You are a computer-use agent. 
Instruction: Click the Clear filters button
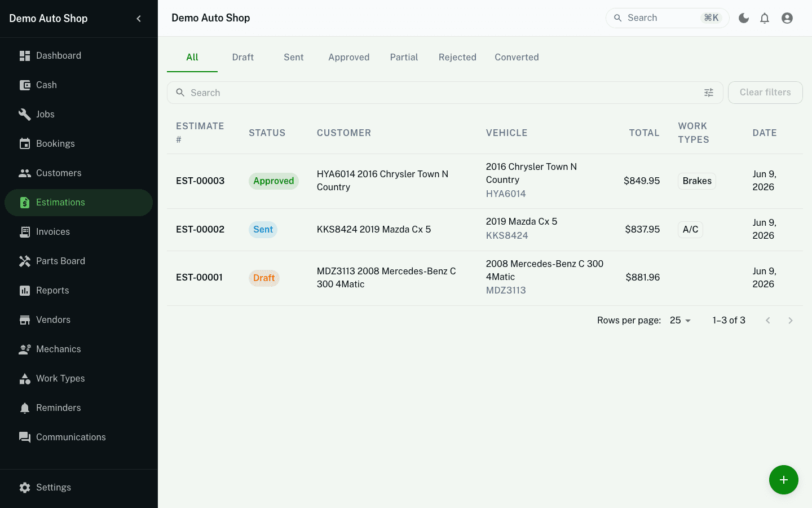coord(765,93)
